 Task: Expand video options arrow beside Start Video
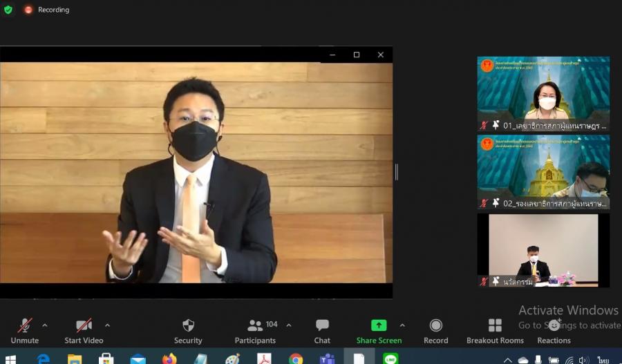point(107,325)
